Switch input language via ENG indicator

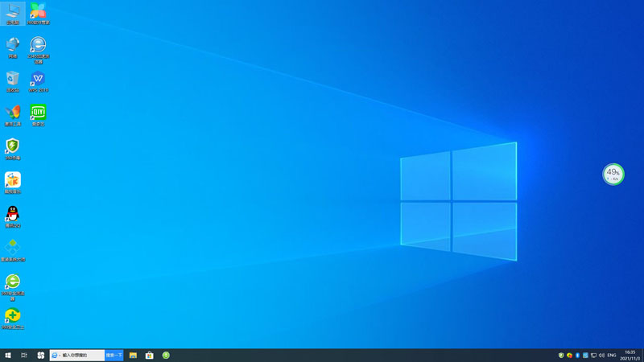click(x=612, y=355)
